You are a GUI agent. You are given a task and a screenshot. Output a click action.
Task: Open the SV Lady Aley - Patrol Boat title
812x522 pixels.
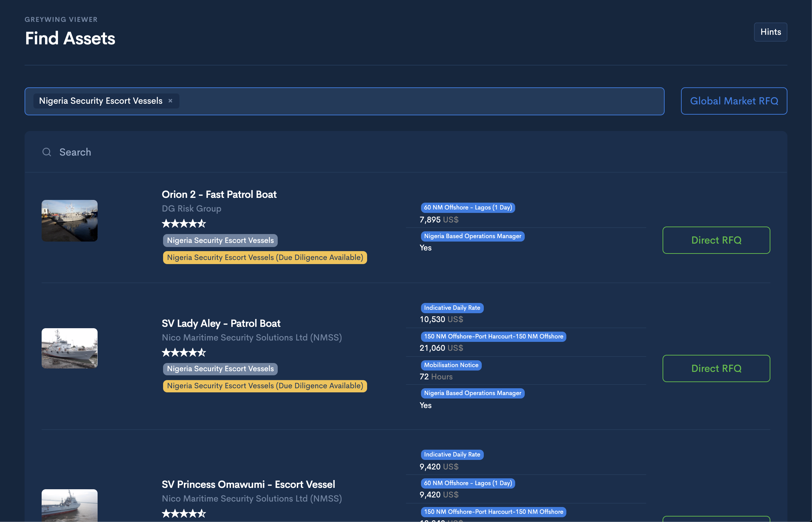tap(221, 323)
